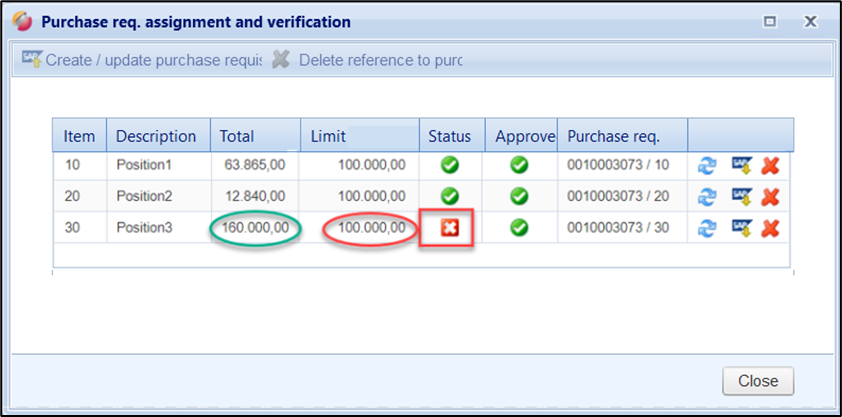
Task: Click total value 160.000,00
Action: (255, 228)
